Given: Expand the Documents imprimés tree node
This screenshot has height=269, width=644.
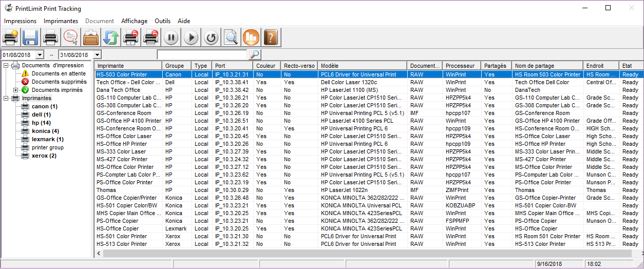Looking at the screenshot, I should (16, 90).
